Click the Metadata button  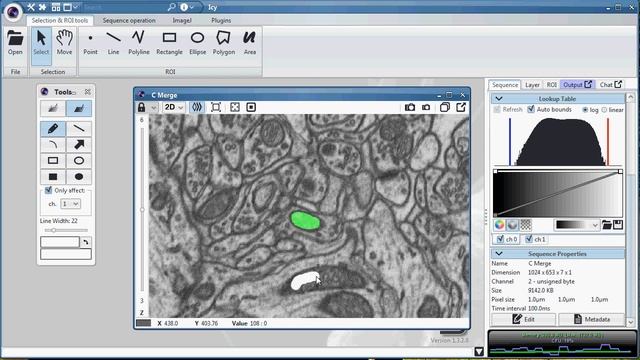pyautogui.click(x=591, y=319)
